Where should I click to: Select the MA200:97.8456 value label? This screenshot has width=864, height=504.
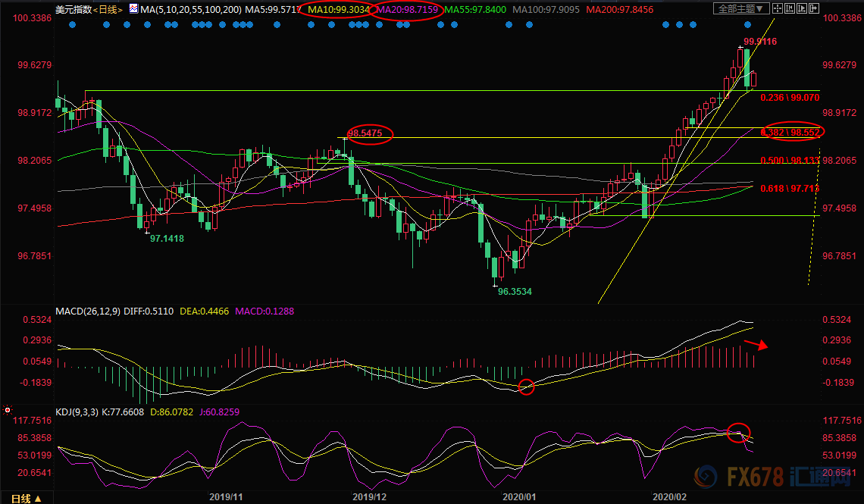click(620, 9)
